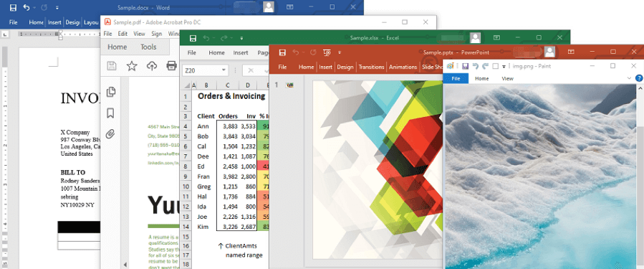Click the Save icon in Word's title bar

(x=13, y=7)
